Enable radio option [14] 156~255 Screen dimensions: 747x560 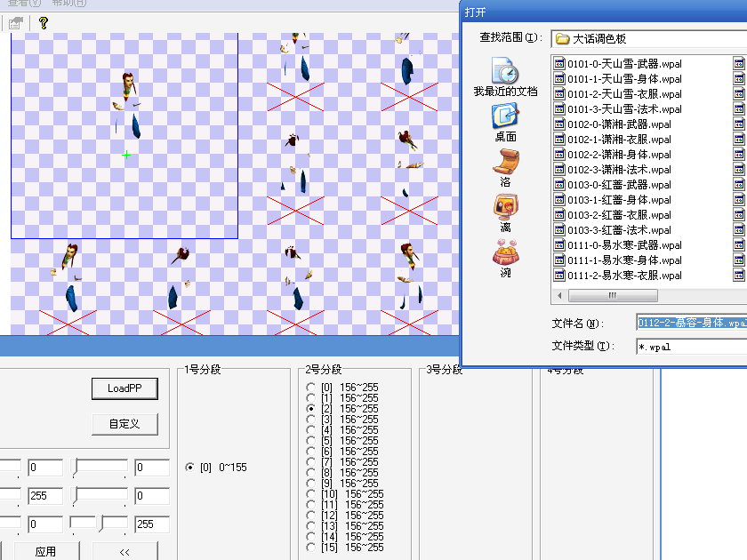click(x=310, y=537)
